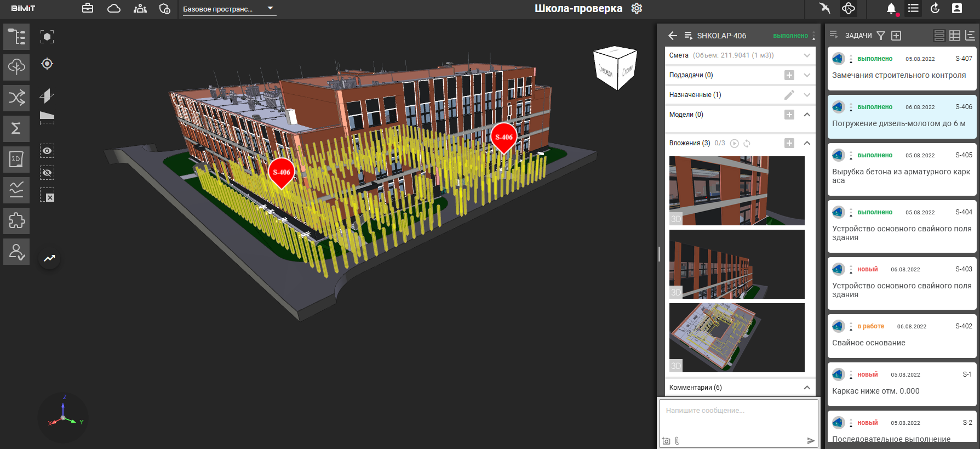The width and height of the screenshot is (980, 449).
Task: Go back using the arrow near SHKOLAP-406
Action: 673,36
